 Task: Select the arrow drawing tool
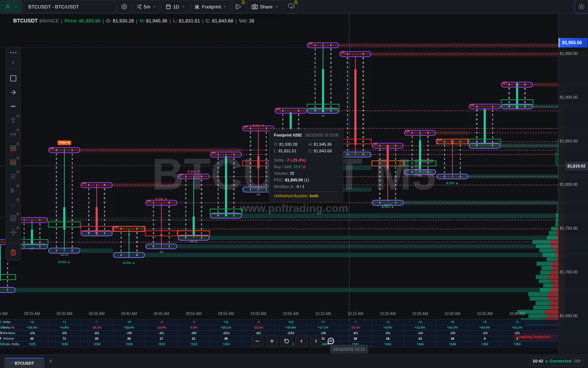pos(13,92)
